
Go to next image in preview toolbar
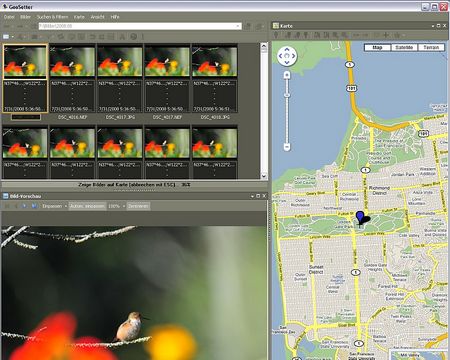coord(24,206)
